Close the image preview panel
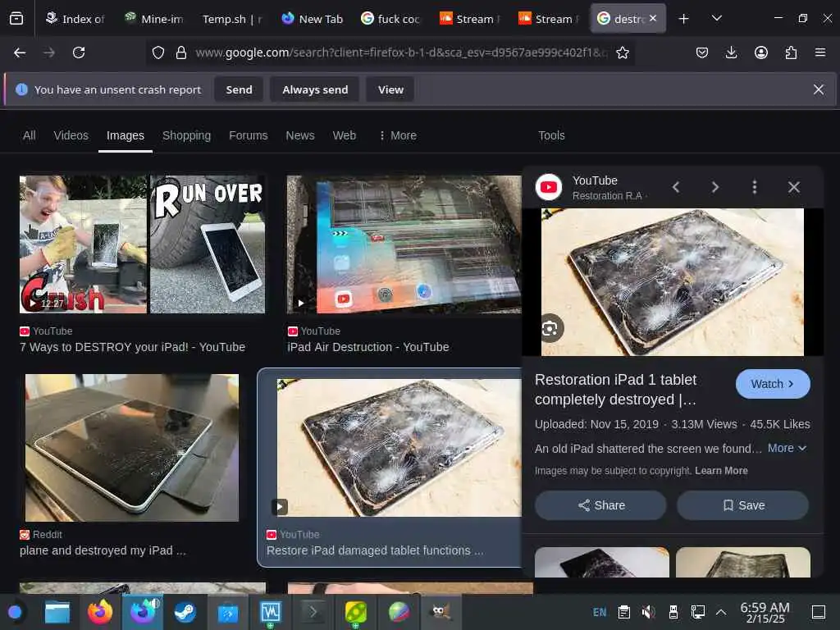840x630 pixels. point(793,187)
